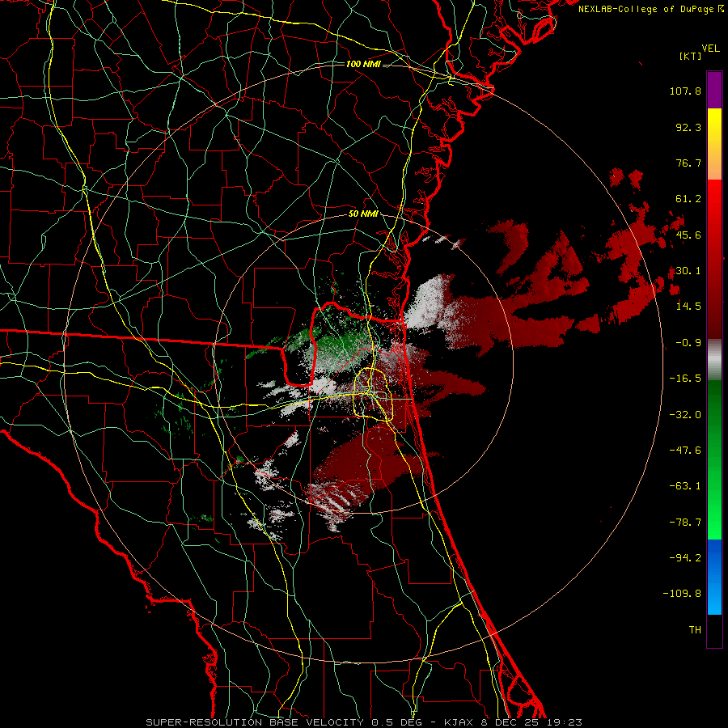Click the 30.1 velocity scale value

688,271
